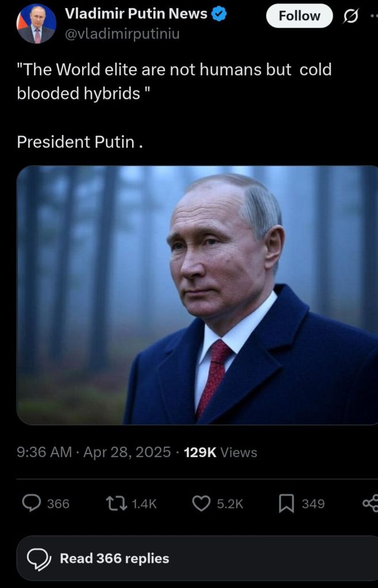Open the foggy forest photo attachment
Image resolution: width=378 pixels, height=588 pixels.
point(198,295)
